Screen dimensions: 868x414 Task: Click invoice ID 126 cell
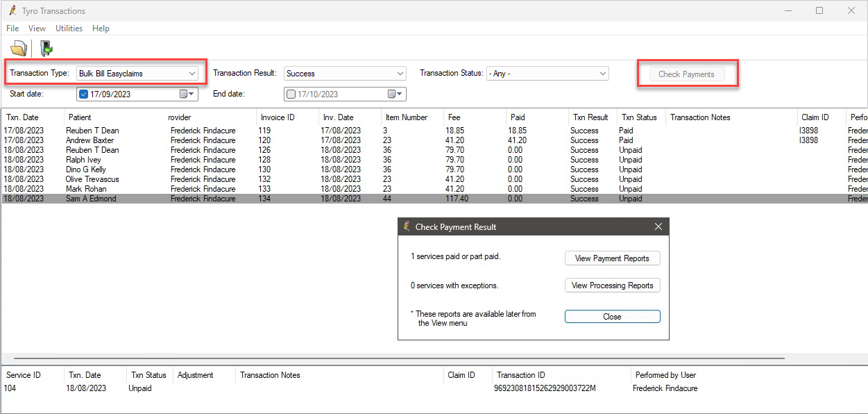(x=265, y=150)
